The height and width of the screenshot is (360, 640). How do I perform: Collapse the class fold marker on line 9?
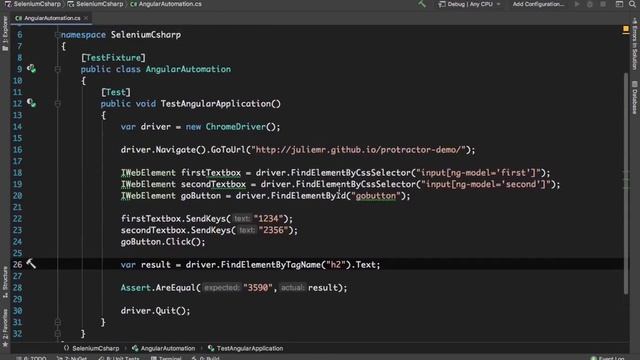(x=58, y=69)
